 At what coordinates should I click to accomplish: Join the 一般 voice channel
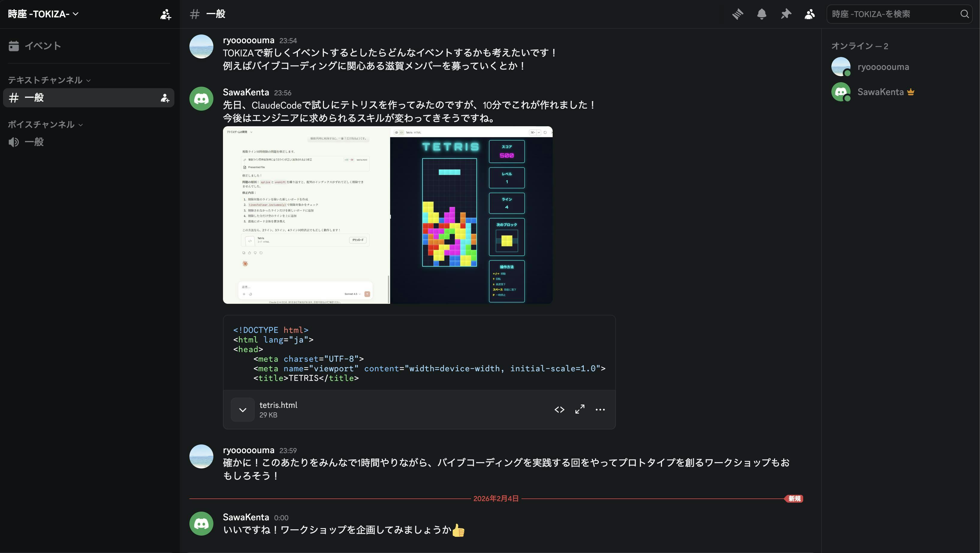(34, 142)
